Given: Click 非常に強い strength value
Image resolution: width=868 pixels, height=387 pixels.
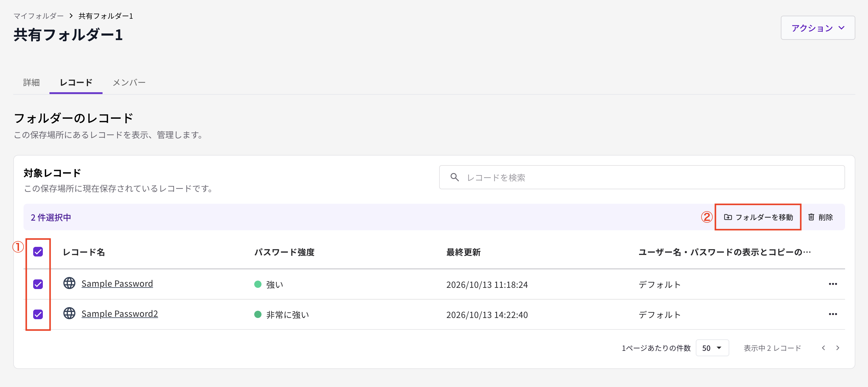Looking at the screenshot, I should (x=287, y=315).
